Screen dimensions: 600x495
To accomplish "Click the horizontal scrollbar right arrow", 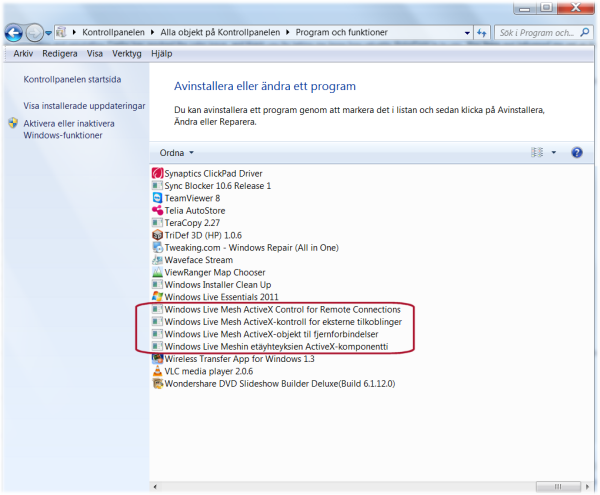I will tap(587, 487).
